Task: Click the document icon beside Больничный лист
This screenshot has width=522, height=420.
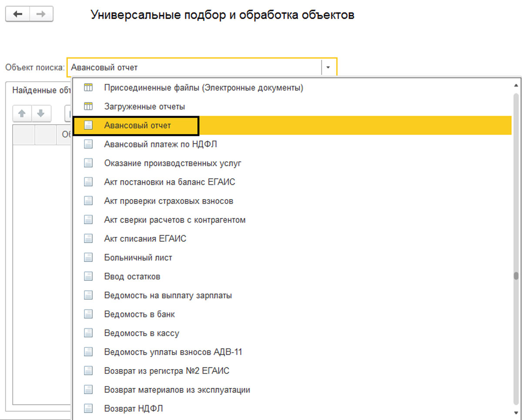Action: [88, 257]
